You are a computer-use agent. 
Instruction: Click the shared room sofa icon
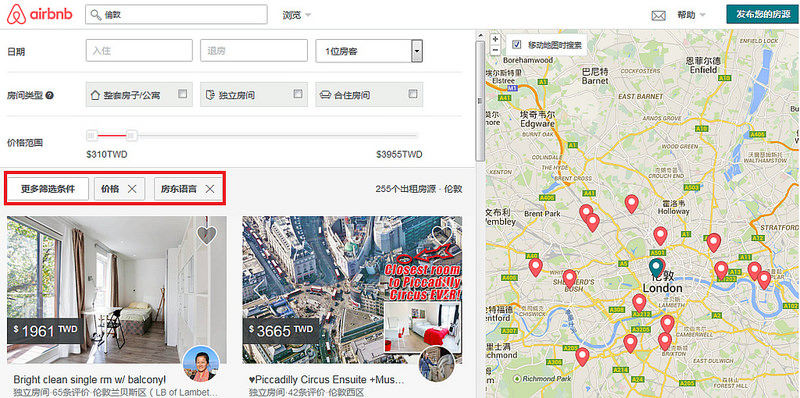coord(325,95)
